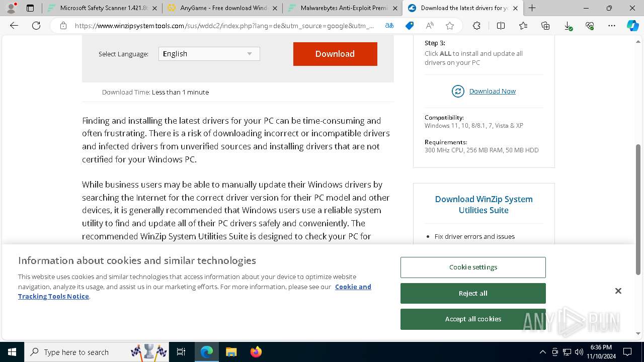
Task: Open the Windows Start menu
Action: 12,352
